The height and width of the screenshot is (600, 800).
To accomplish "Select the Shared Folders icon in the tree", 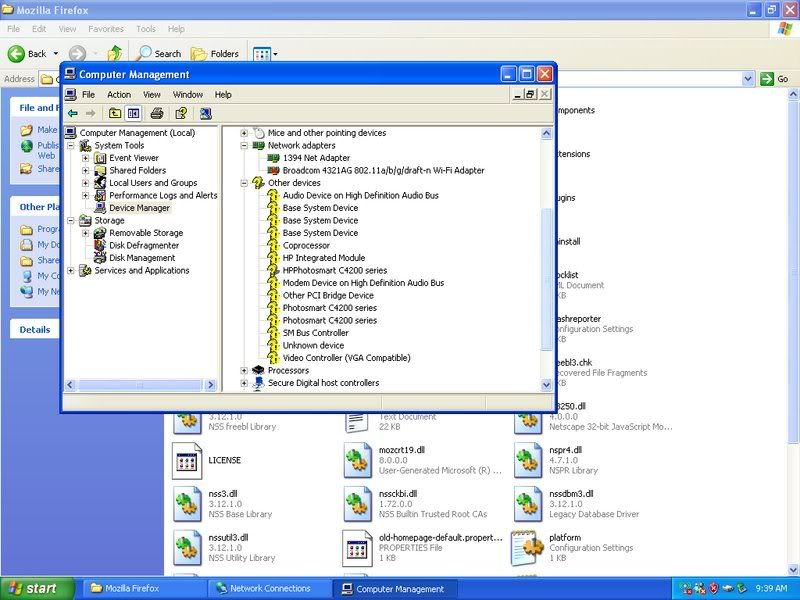I will click(x=100, y=170).
